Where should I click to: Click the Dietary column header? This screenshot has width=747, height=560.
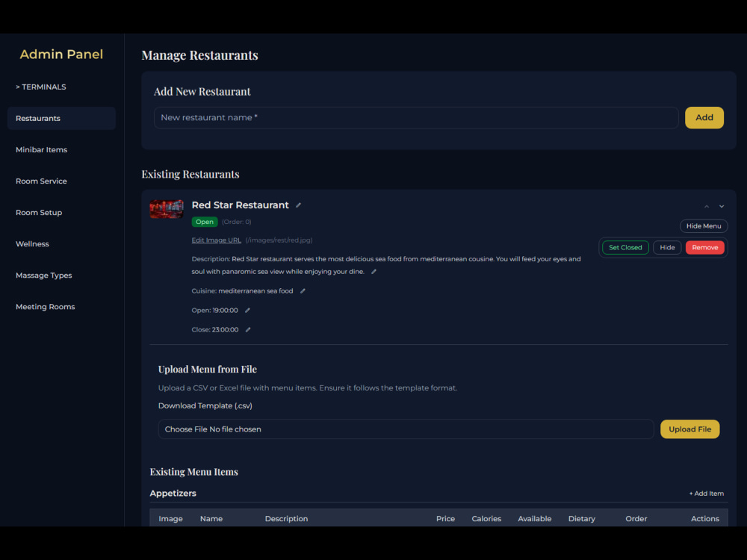pyautogui.click(x=582, y=519)
